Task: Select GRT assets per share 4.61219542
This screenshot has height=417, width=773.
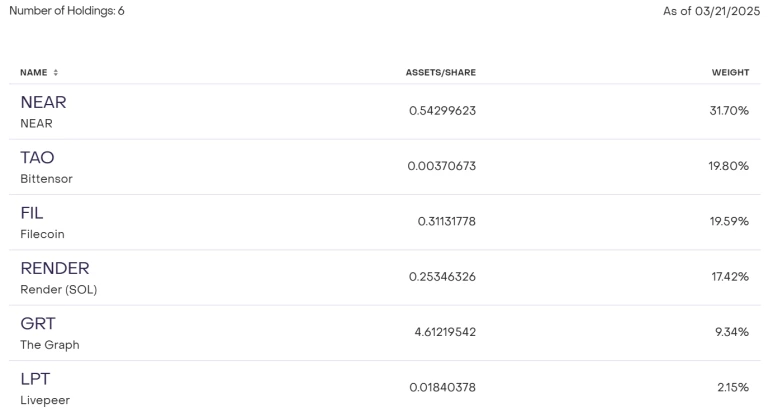Action: (445, 332)
